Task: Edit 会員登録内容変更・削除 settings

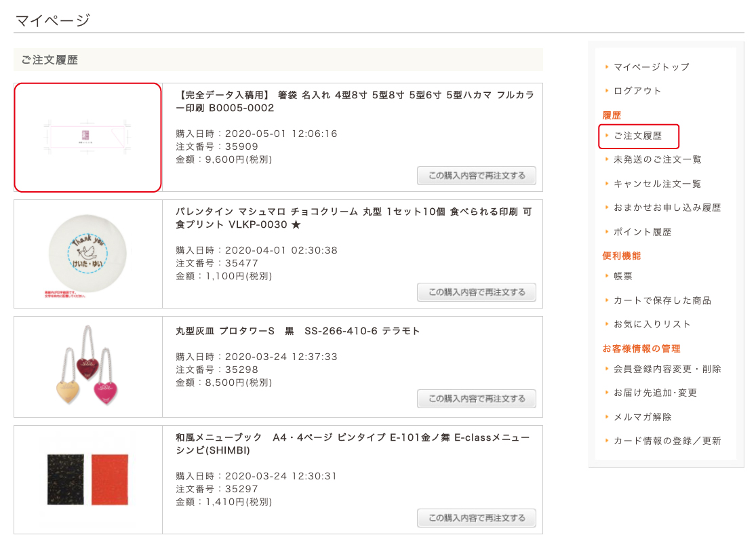Action: tap(667, 369)
